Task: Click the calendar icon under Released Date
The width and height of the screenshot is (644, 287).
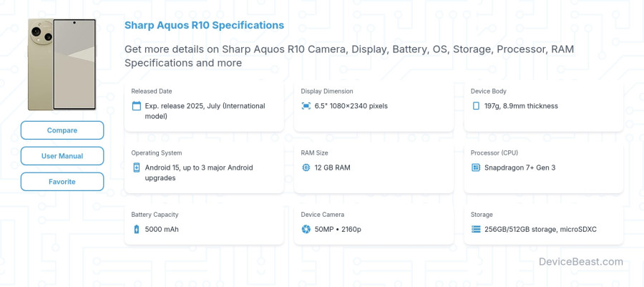Action: click(x=137, y=106)
